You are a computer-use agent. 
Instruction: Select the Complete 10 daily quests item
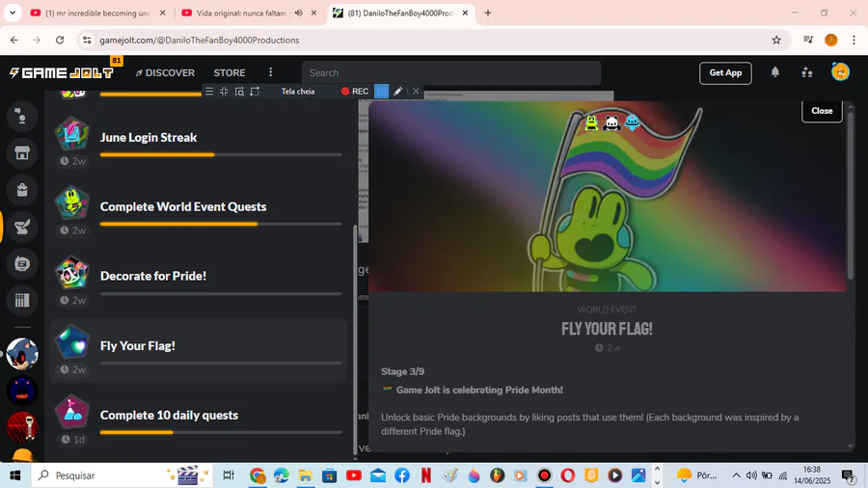tap(198, 420)
